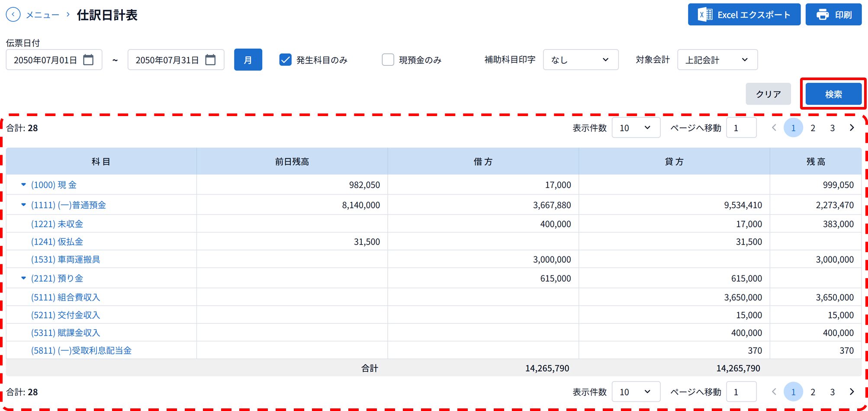Click the end date field 2050年07月31日

point(176,60)
